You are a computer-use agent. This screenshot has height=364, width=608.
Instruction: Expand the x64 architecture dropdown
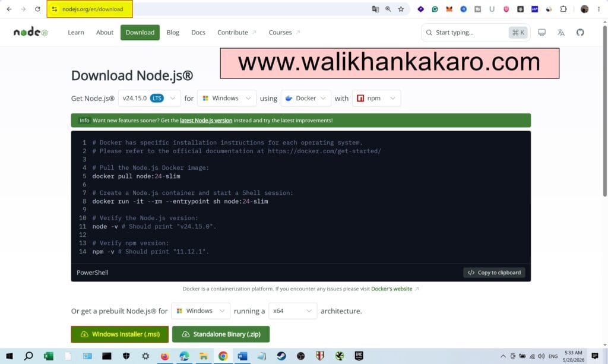pyautogui.click(x=292, y=311)
